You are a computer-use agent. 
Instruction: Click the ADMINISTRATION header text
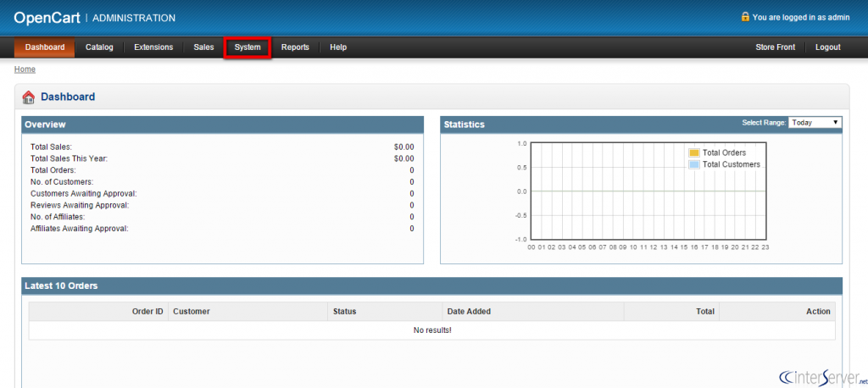pyautogui.click(x=133, y=19)
